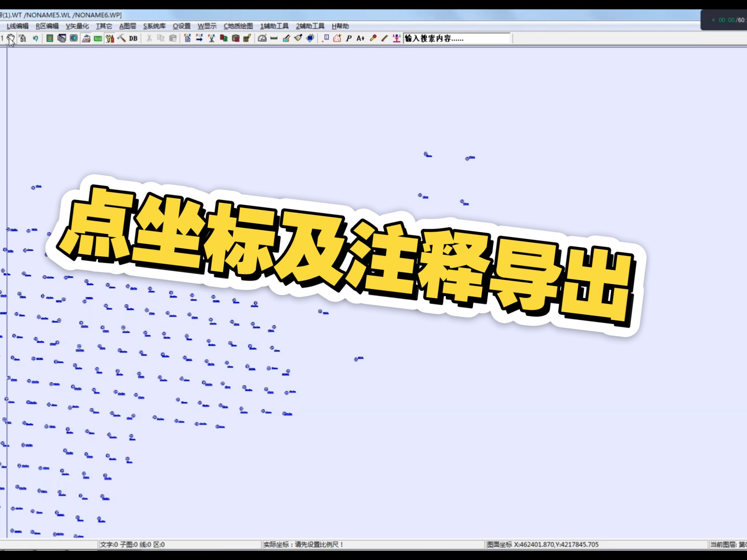The height and width of the screenshot is (560, 747).
Task: Open the C地质绘图 menu
Action: [x=238, y=26]
